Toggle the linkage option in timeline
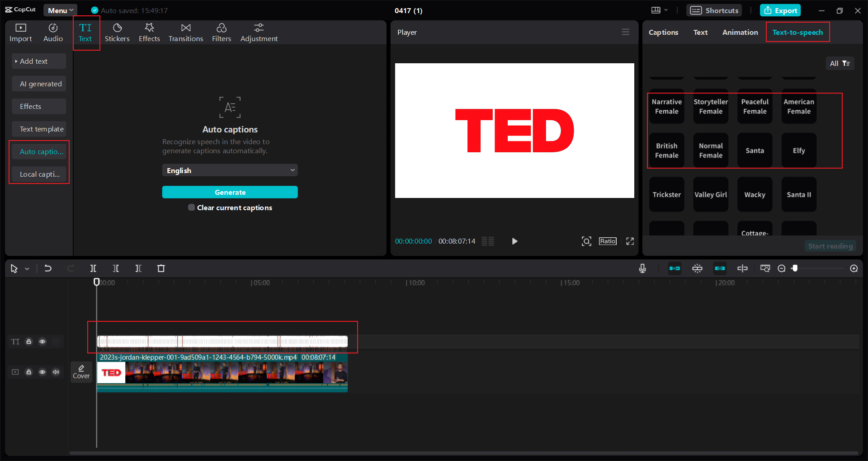This screenshot has height=461, width=868. tap(720, 268)
